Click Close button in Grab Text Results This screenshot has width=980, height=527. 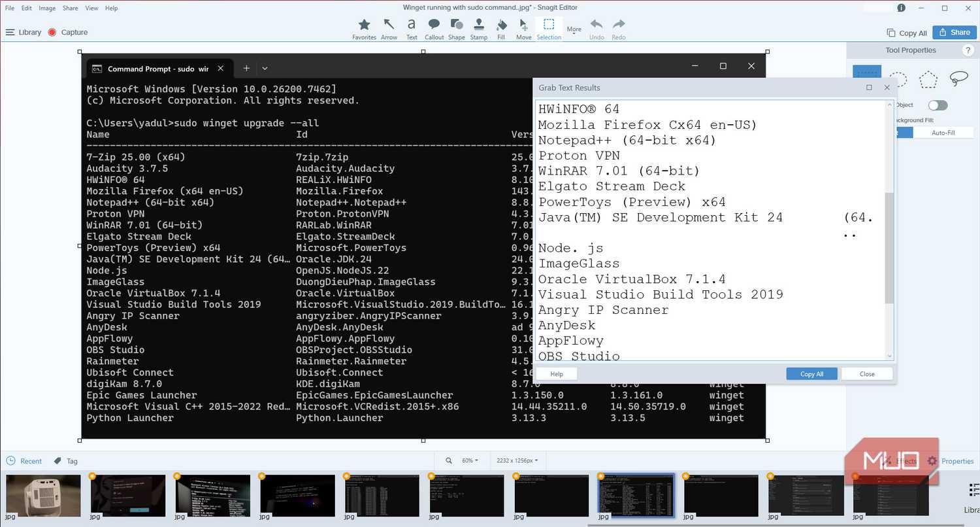point(867,374)
